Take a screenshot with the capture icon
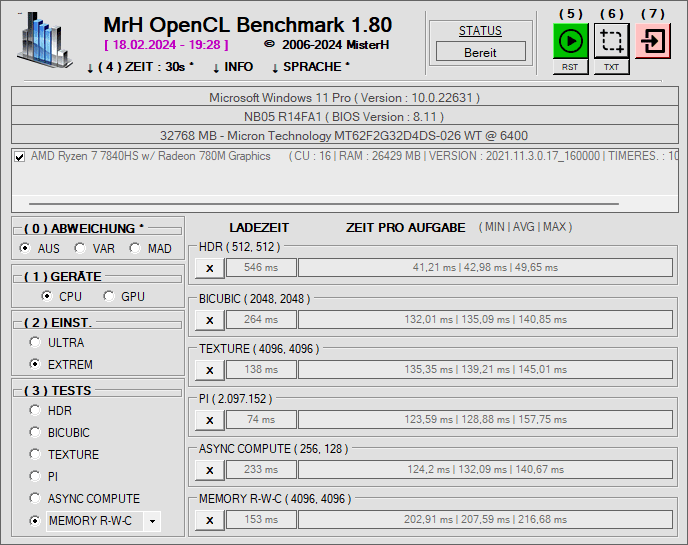This screenshot has width=688, height=545. (x=612, y=41)
